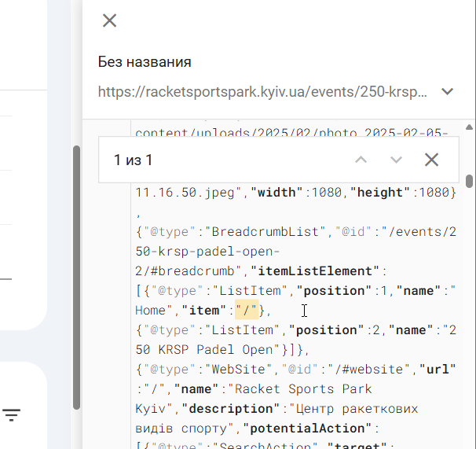476x449 pixels.
Task: Click the 'Home' value in code
Action: [x=150, y=311]
